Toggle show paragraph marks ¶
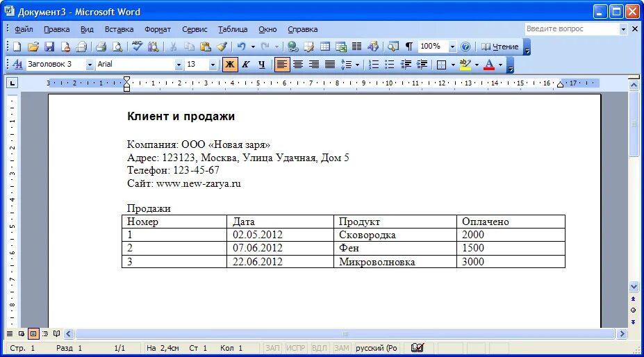644x357 pixels. point(409,47)
